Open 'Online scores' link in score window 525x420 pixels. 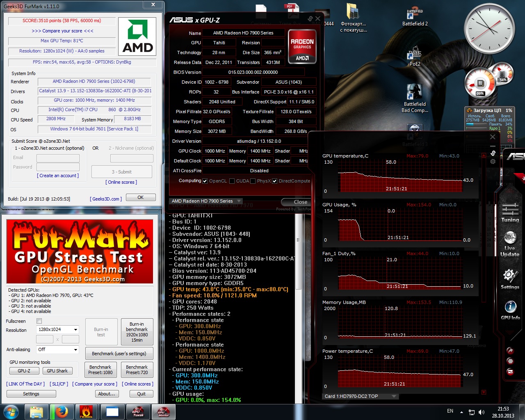[121, 182]
